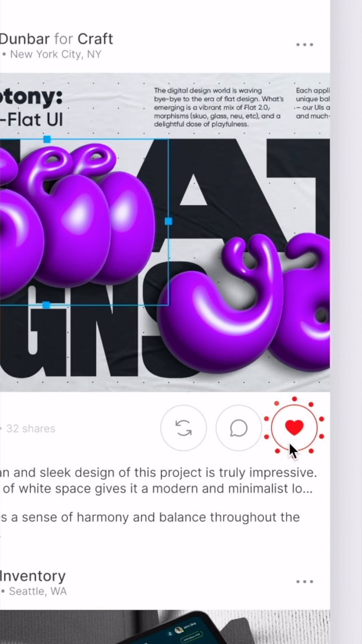The image size is (362, 644).
Task: Click the repost arrows icon
Action: [x=184, y=428]
